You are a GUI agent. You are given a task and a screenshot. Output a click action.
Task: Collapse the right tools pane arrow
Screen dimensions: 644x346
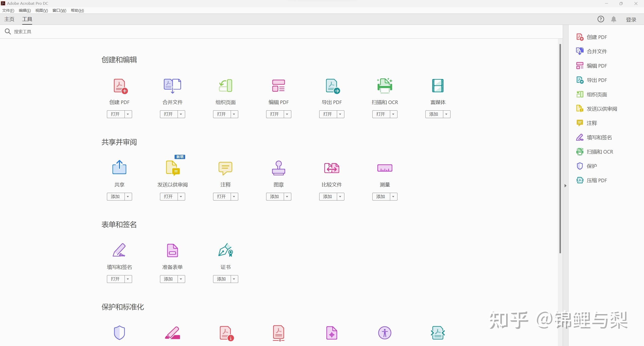(x=565, y=186)
